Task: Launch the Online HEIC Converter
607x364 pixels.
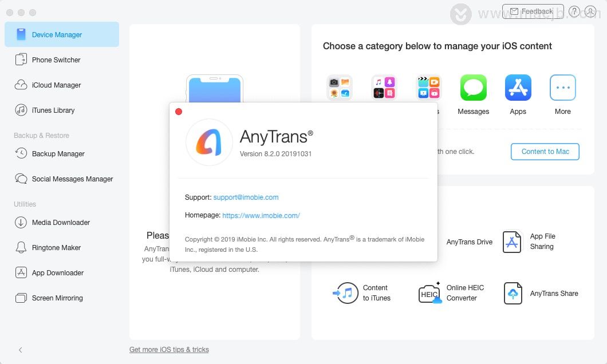Action: point(429,293)
